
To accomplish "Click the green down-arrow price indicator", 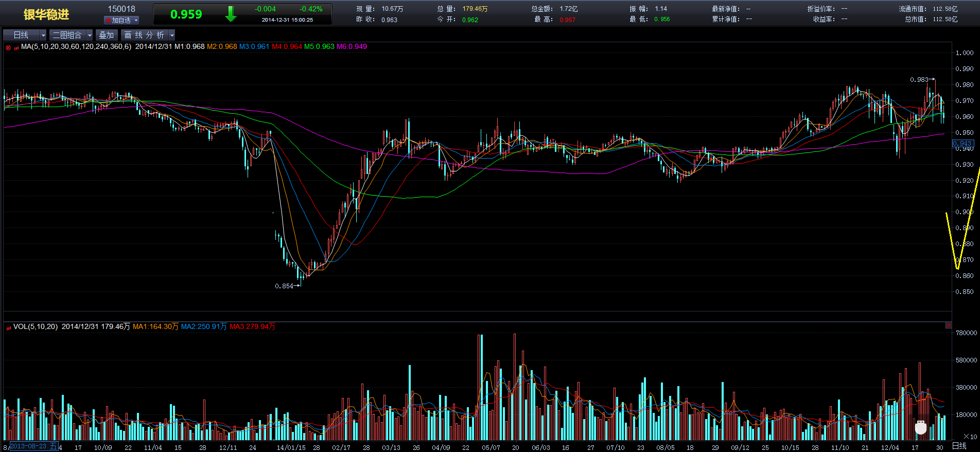I will [x=231, y=14].
